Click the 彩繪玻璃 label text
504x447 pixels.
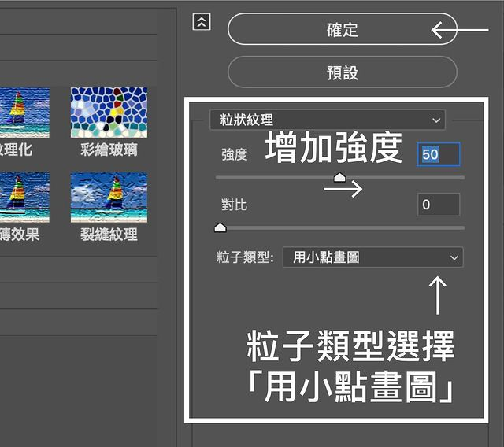109,150
